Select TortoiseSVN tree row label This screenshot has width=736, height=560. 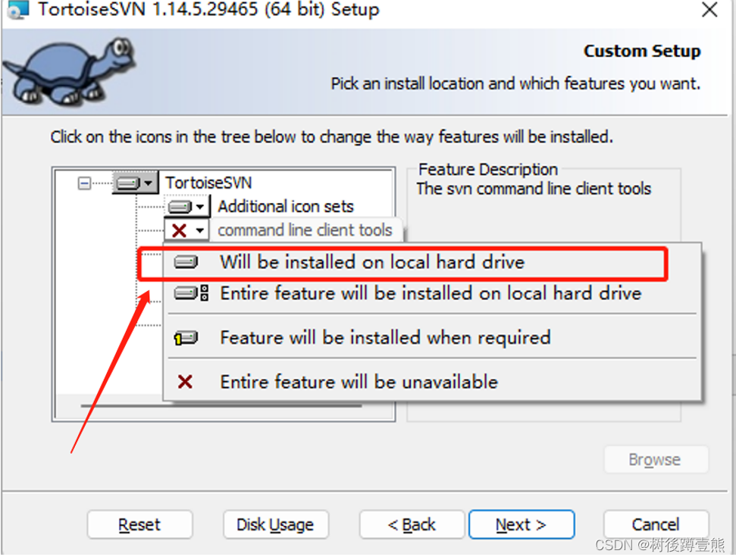coord(209,183)
